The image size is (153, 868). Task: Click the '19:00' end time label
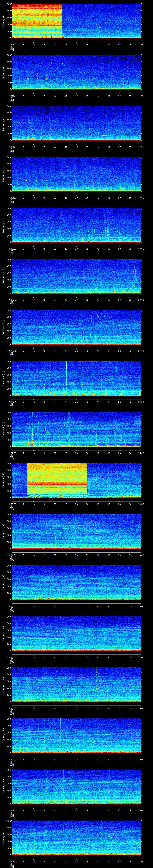pos(141,249)
